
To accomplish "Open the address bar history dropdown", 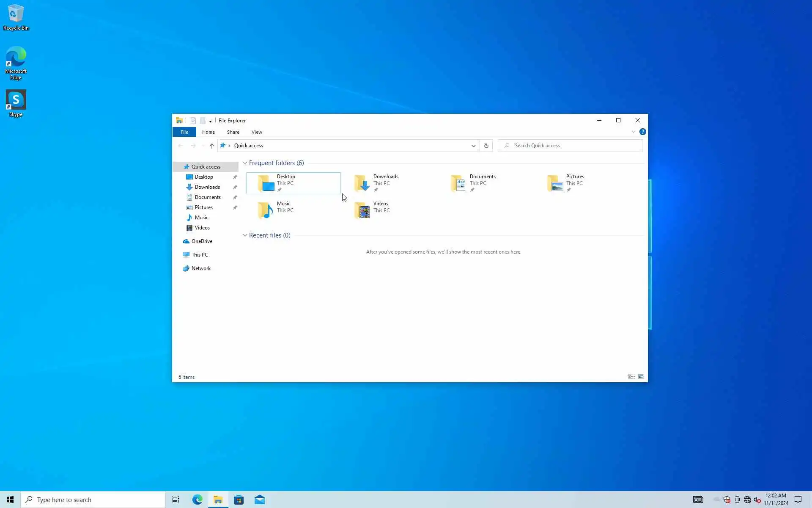I will [x=473, y=146].
